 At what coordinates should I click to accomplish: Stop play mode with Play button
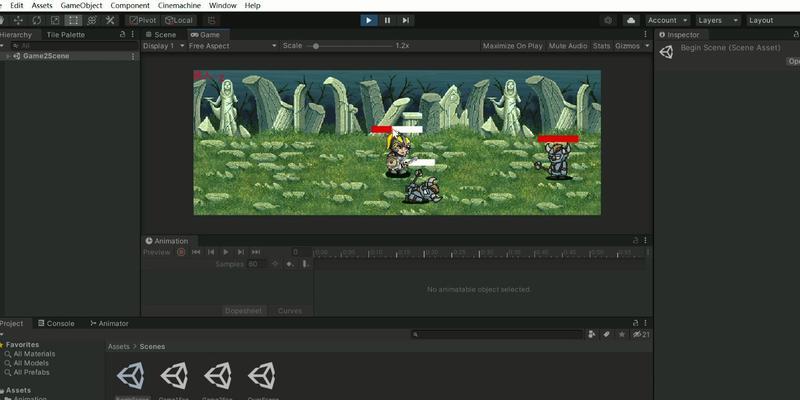[369, 20]
